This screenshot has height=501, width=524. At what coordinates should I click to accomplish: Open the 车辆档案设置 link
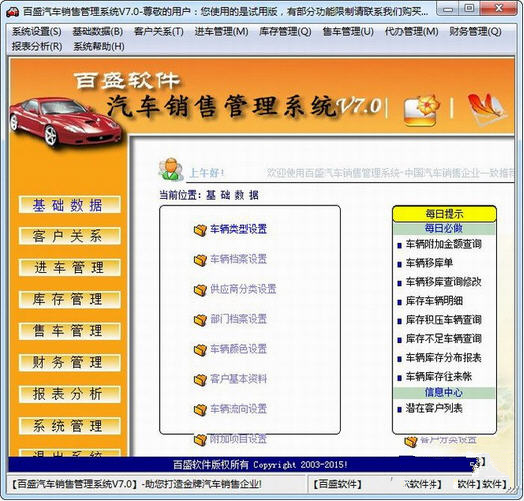(x=238, y=259)
